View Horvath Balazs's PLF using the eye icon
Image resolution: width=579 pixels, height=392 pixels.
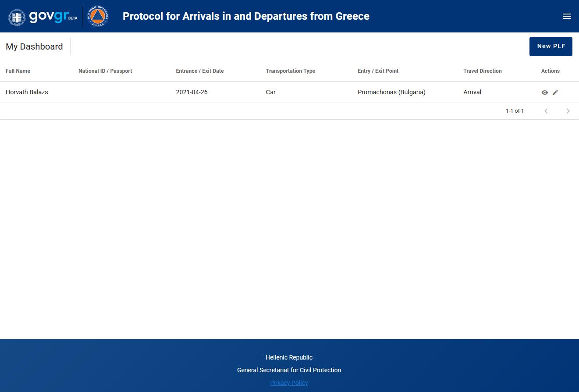(x=544, y=93)
